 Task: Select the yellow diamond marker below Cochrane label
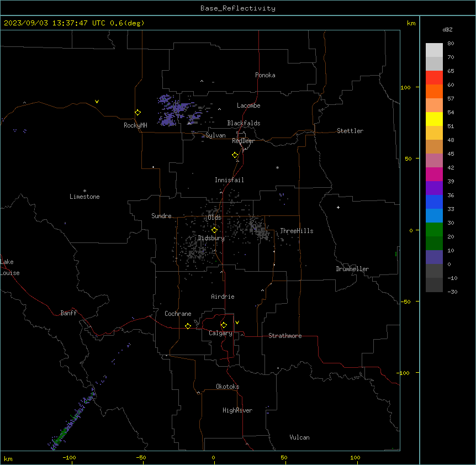188,326
